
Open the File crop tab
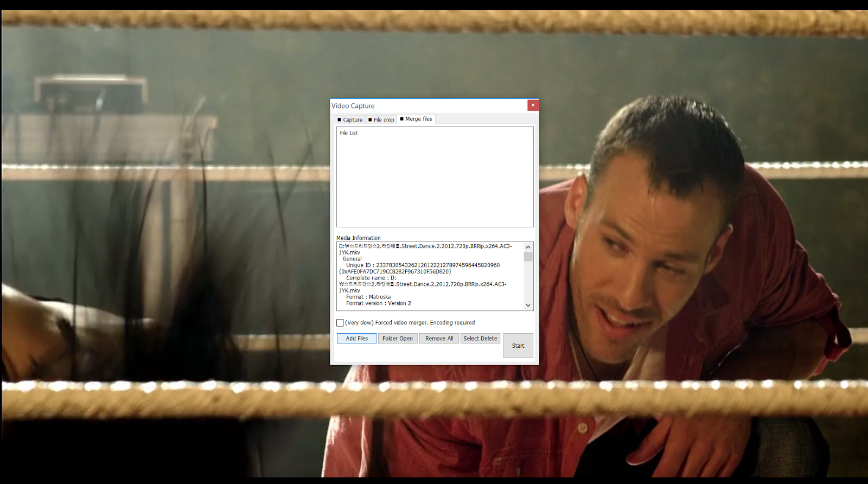click(381, 119)
